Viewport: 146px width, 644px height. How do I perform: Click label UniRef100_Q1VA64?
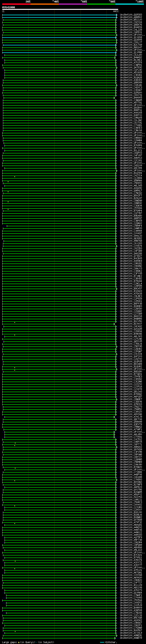[131, 593]
